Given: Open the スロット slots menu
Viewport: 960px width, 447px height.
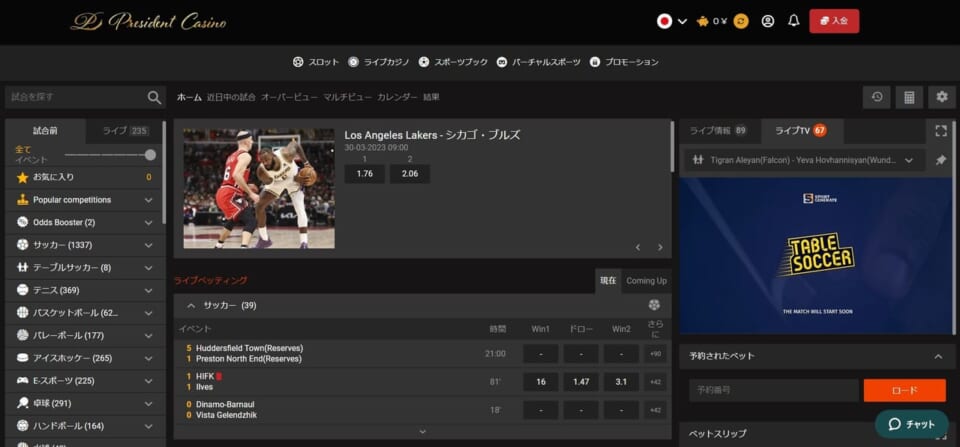Looking at the screenshot, I should tap(316, 62).
